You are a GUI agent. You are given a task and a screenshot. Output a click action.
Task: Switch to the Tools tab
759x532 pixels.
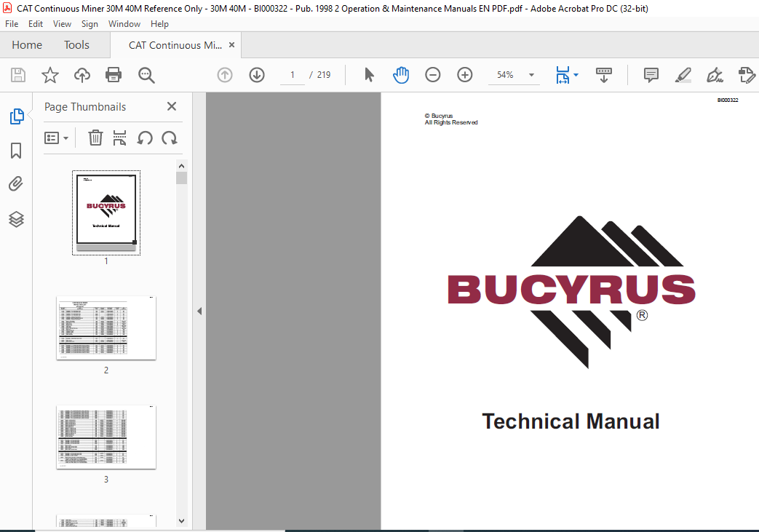tap(76, 45)
